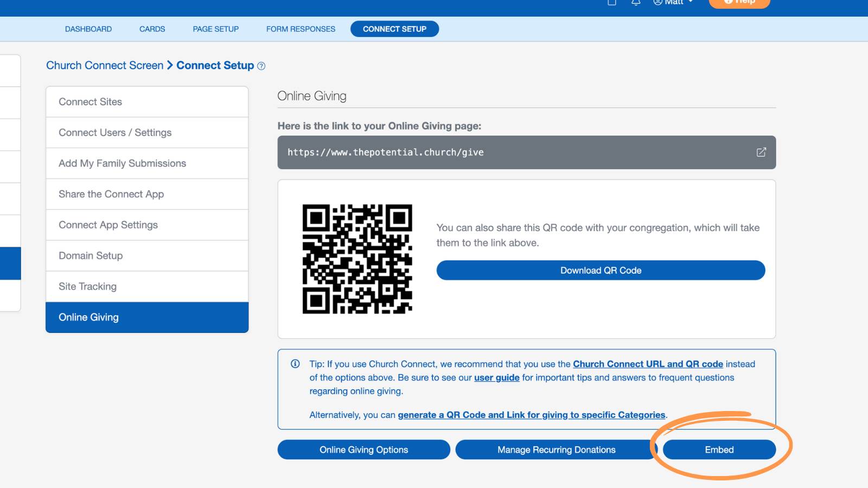Click the notifications bell icon

click(x=636, y=2)
